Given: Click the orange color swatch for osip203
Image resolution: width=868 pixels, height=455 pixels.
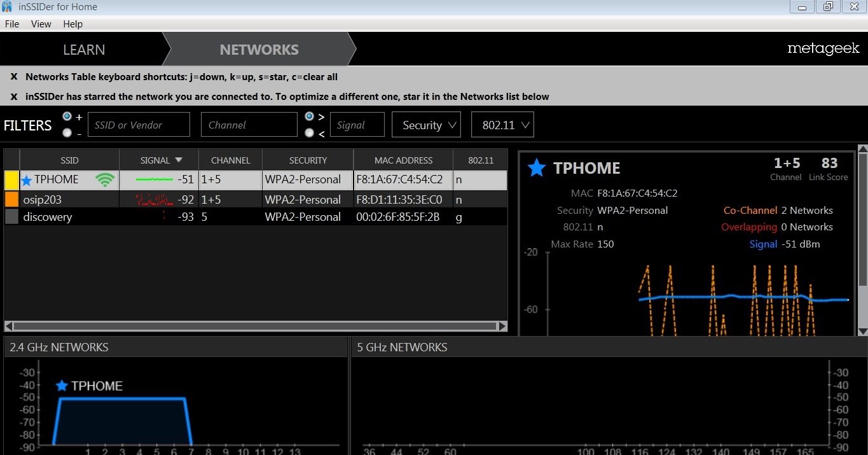Looking at the screenshot, I should [11, 199].
